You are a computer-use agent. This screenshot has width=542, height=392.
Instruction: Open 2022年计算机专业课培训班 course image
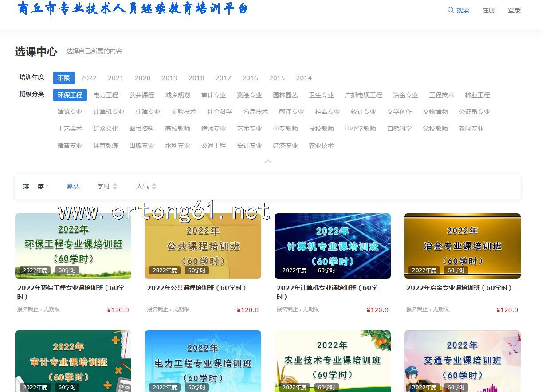332,246
